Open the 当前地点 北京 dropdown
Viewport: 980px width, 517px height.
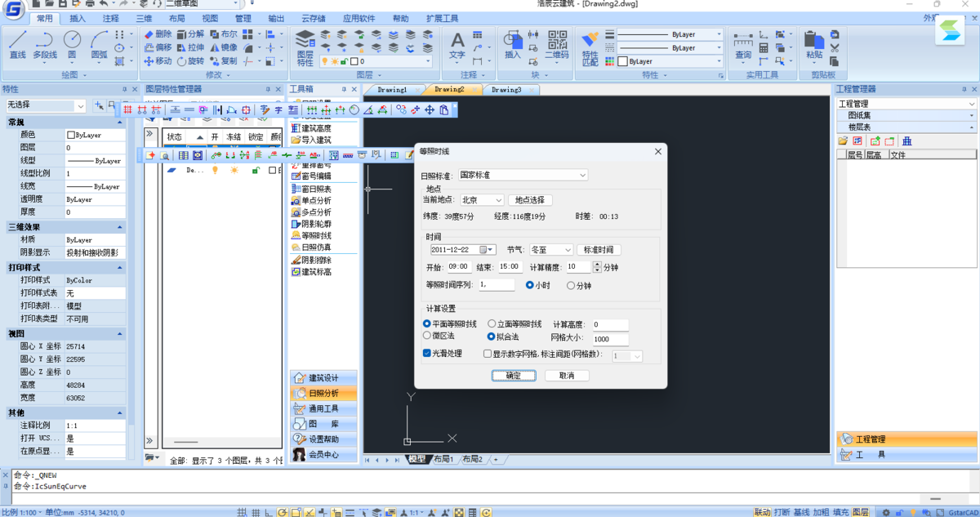[x=482, y=199]
